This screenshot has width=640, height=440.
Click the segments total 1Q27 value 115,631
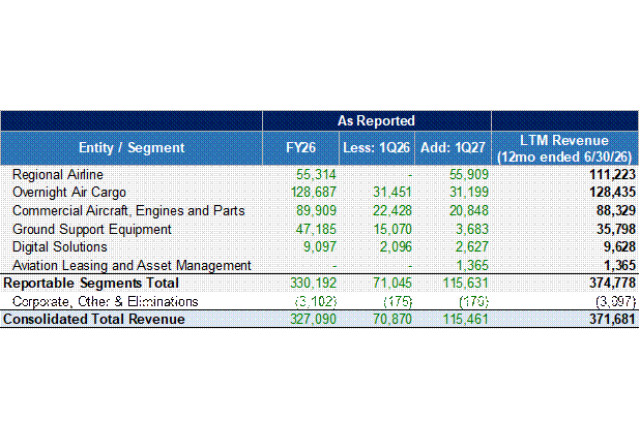click(466, 283)
